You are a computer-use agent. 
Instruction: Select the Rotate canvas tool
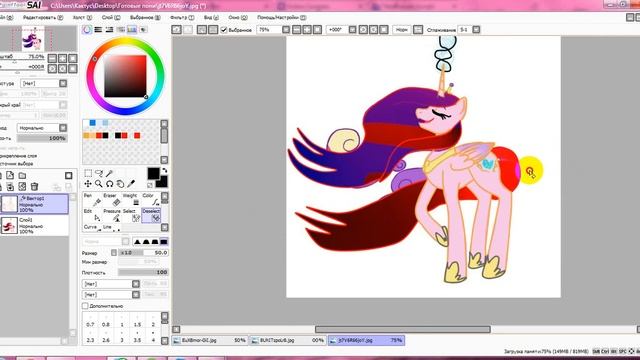109,184
